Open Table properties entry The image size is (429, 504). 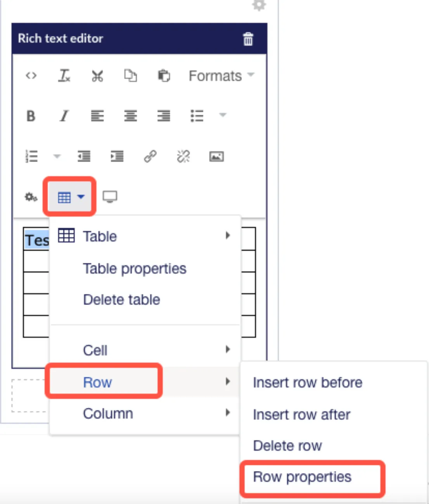tap(135, 269)
